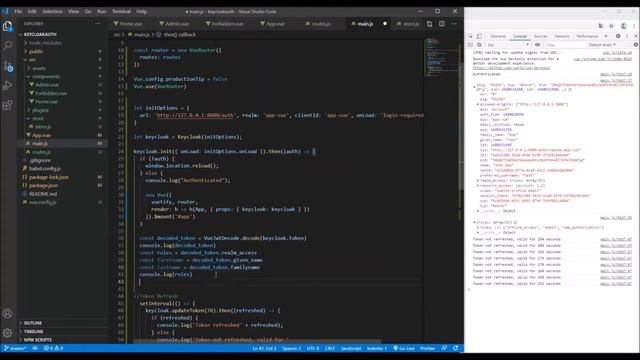The width and height of the screenshot is (640, 360).
Task: Switch to DevTools Network tab
Action: [x=562, y=36]
